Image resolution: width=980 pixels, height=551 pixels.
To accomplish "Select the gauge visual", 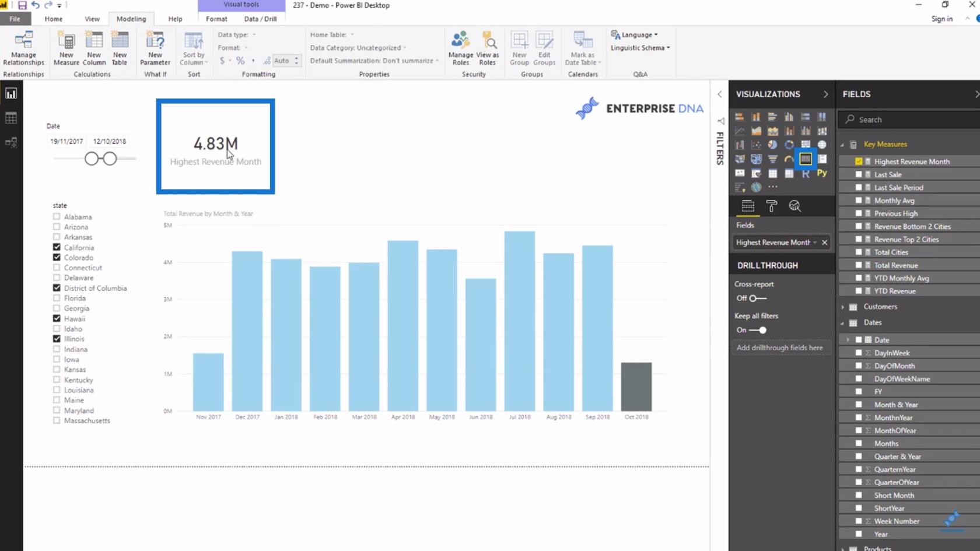I will pos(789,159).
